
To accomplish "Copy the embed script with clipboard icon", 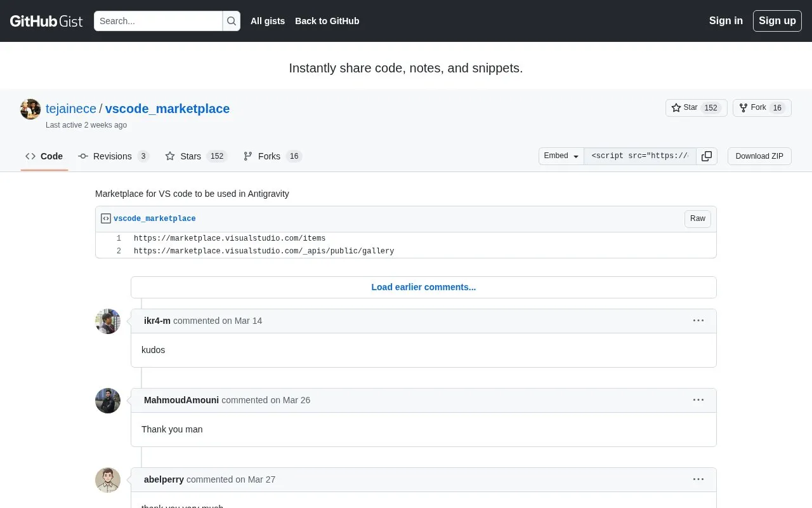I will 707,156.
